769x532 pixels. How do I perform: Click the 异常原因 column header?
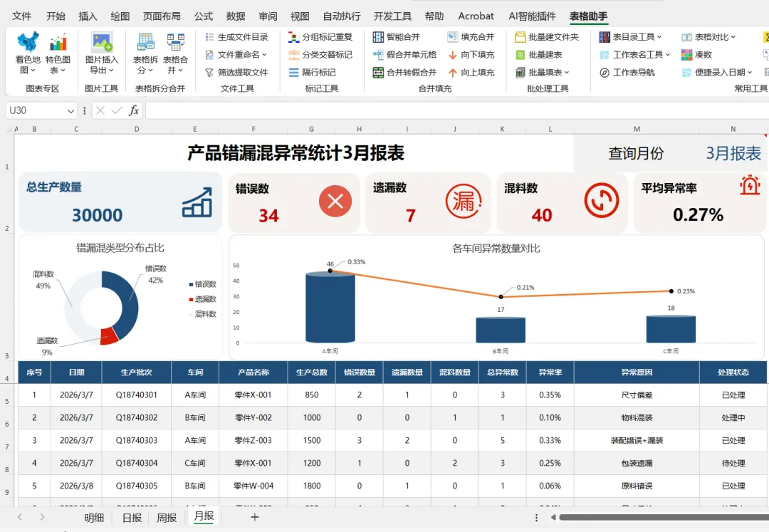tap(637, 372)
